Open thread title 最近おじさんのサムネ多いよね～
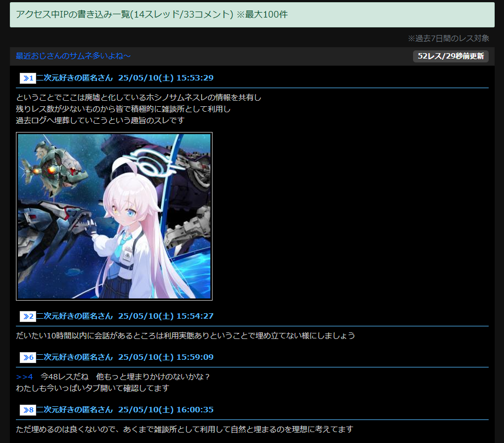 (x=73, y=56)
